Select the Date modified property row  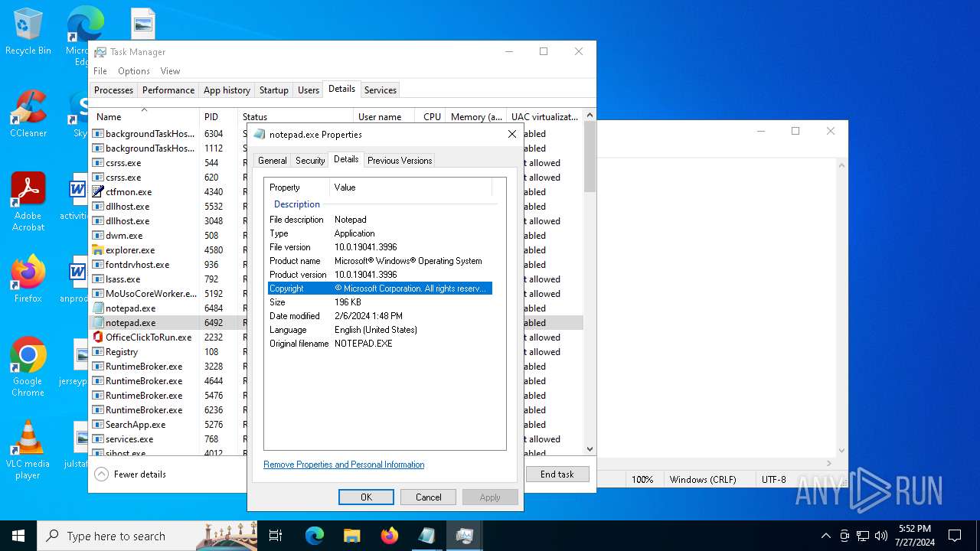tap(380, 316)
